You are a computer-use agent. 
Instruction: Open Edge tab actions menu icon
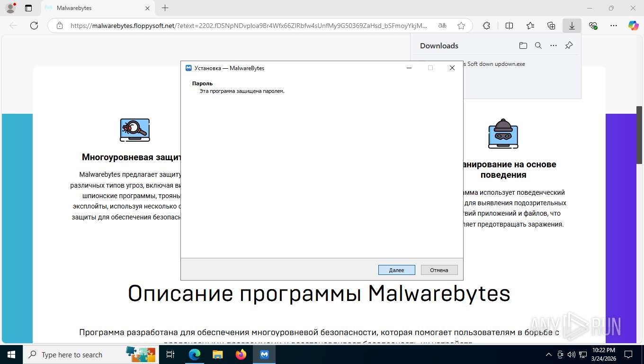[28, 8]
